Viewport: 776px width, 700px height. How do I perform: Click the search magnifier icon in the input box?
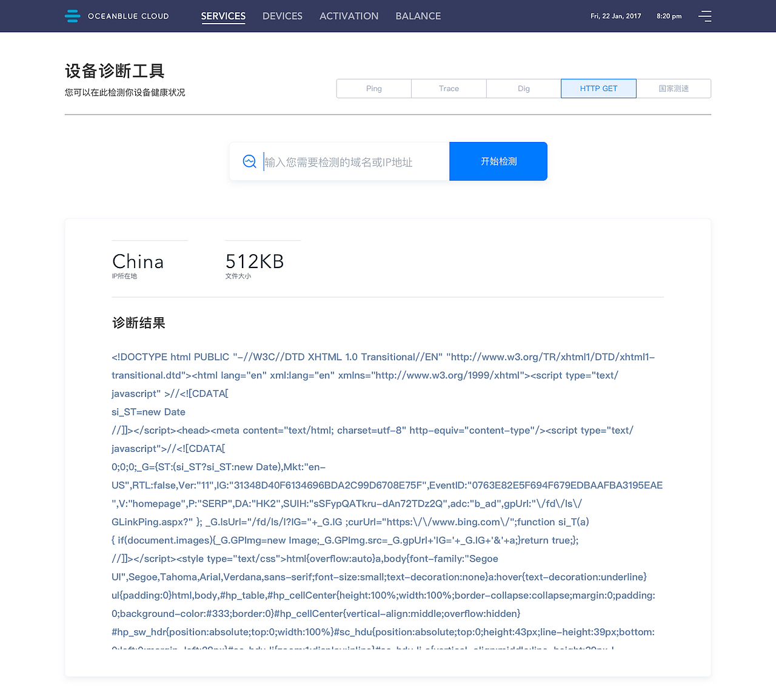click(x=249, y=161)
